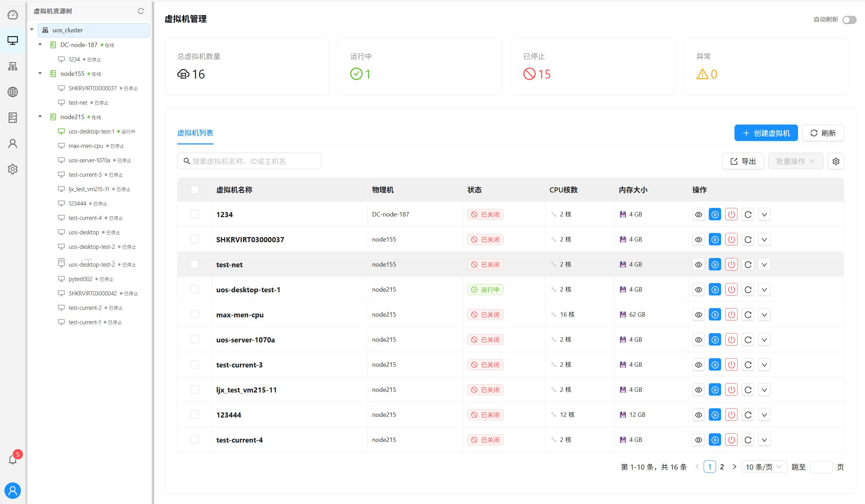865x504 pixels.
Task: Expand more actions for 123444 VM
Action: tap(764, 415)
